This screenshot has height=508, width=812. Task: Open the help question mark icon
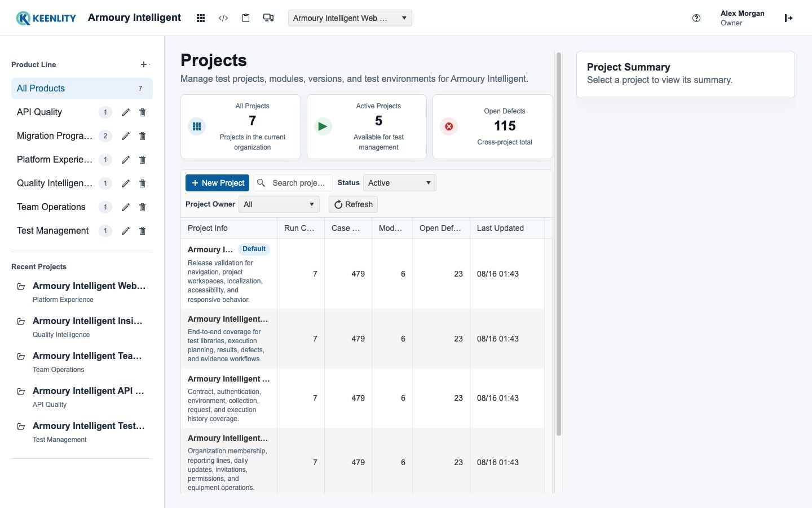pyautogui.click(x=696, y=18)
